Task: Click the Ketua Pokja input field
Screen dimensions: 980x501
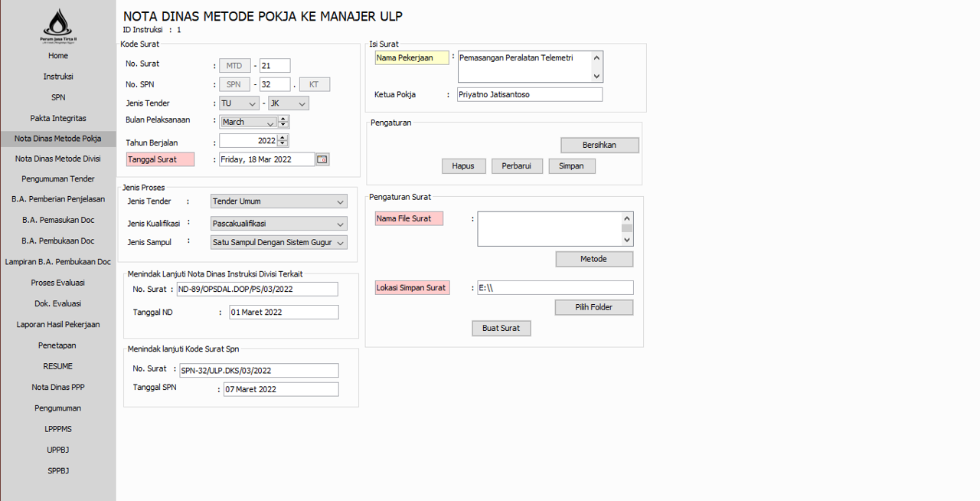Action: pyautogui.click(x=529, y=95)
